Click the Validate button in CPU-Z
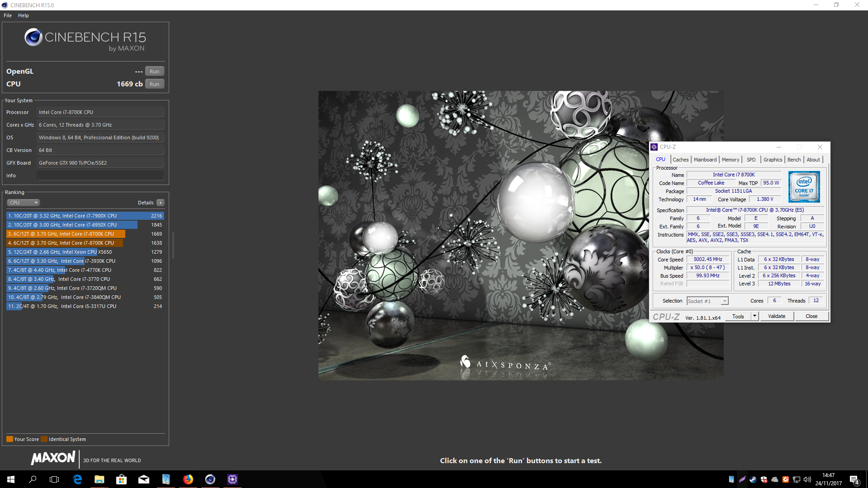This screenshot has width=868, height=488. 777,317
